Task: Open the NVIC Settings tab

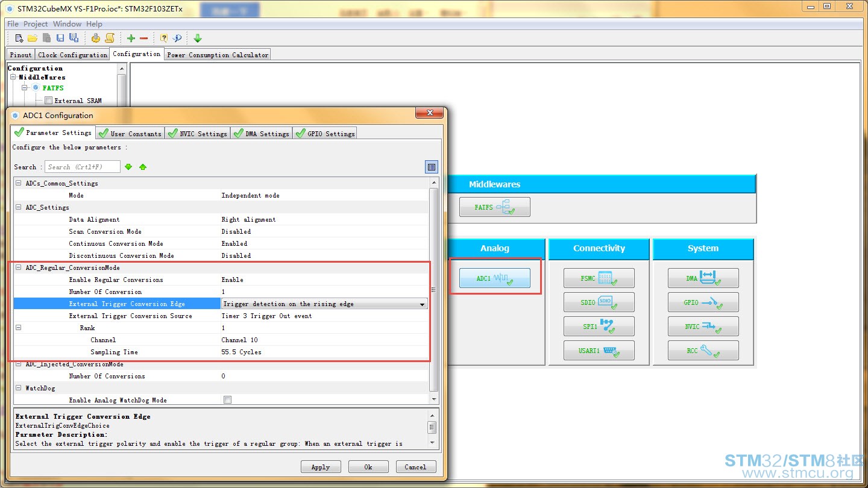Action: pyautogui.click(x=198, y=133)
